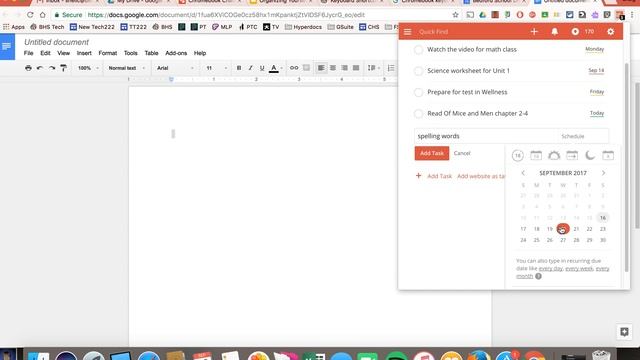Check off Read Of Mice and Men chapter 2-4
Screen dimensions: 640x360
click(x=418, y=114)
